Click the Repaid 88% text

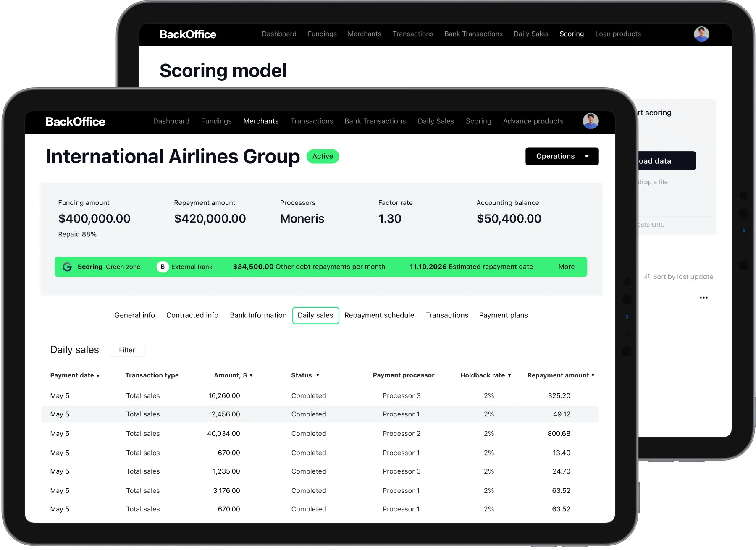77,234
